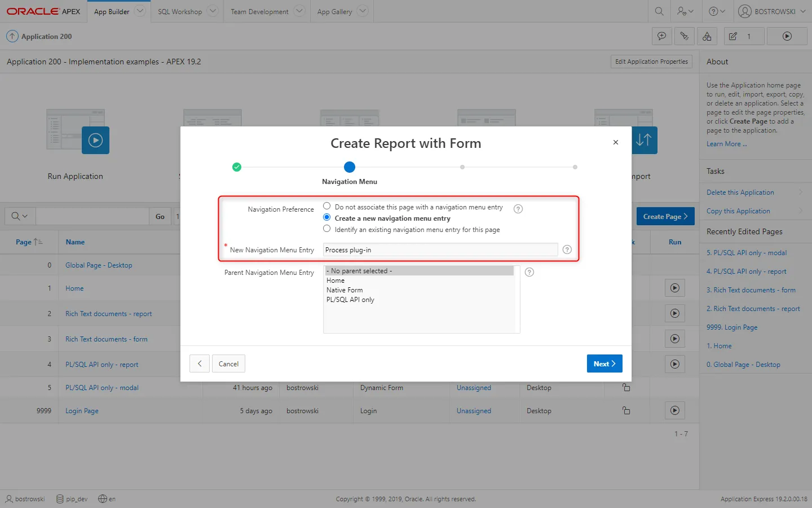
Task: Open the Help question mark menu
Action: pos(717,11)
